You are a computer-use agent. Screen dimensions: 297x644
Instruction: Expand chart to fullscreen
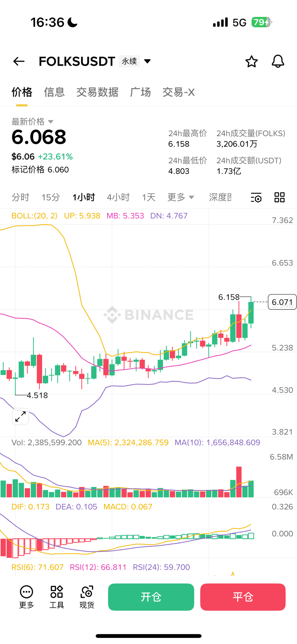[x=20, y=416]
